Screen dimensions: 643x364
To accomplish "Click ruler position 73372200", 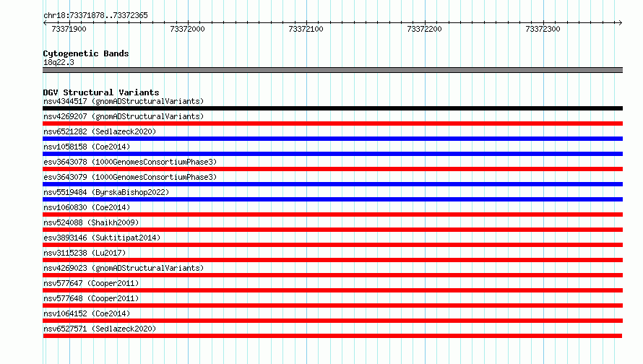I will 424,29.
